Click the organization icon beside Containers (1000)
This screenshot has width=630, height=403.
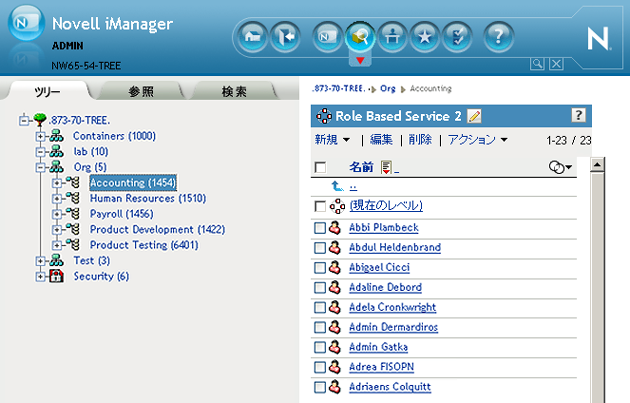56,136
